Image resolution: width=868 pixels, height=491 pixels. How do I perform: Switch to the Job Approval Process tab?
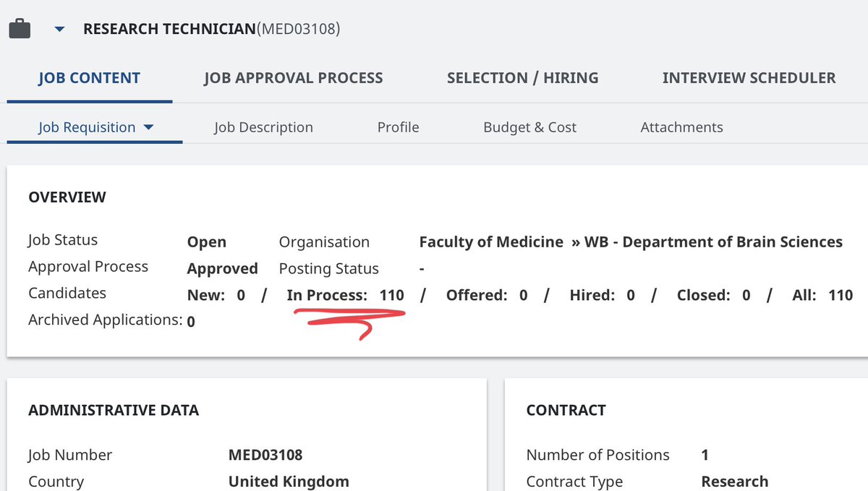click(x=294, y=78)
